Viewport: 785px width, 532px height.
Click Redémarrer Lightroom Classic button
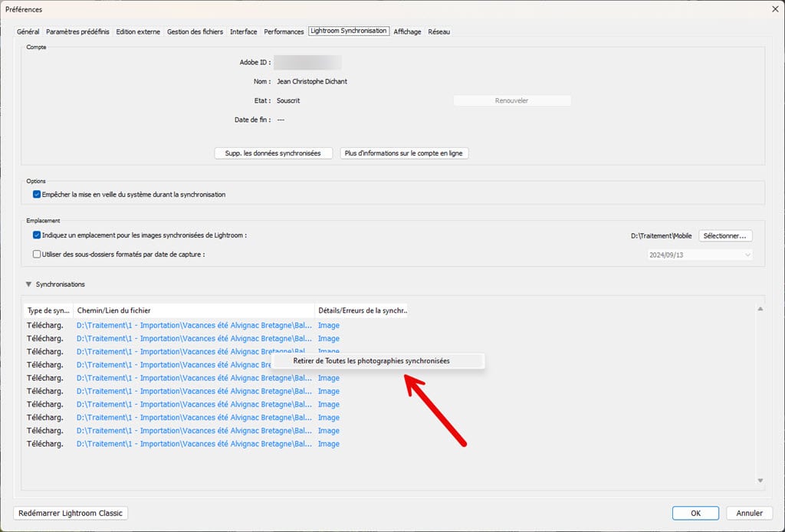[71, 513]
